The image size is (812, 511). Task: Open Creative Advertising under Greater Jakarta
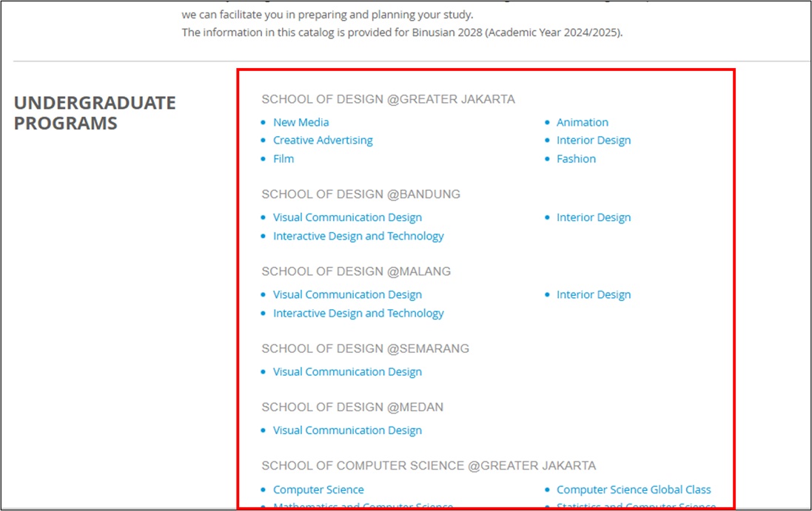[323, 141]
